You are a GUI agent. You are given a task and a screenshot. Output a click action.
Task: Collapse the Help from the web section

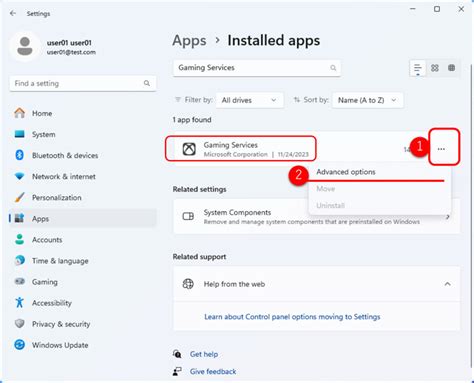[x=447, y=284]
